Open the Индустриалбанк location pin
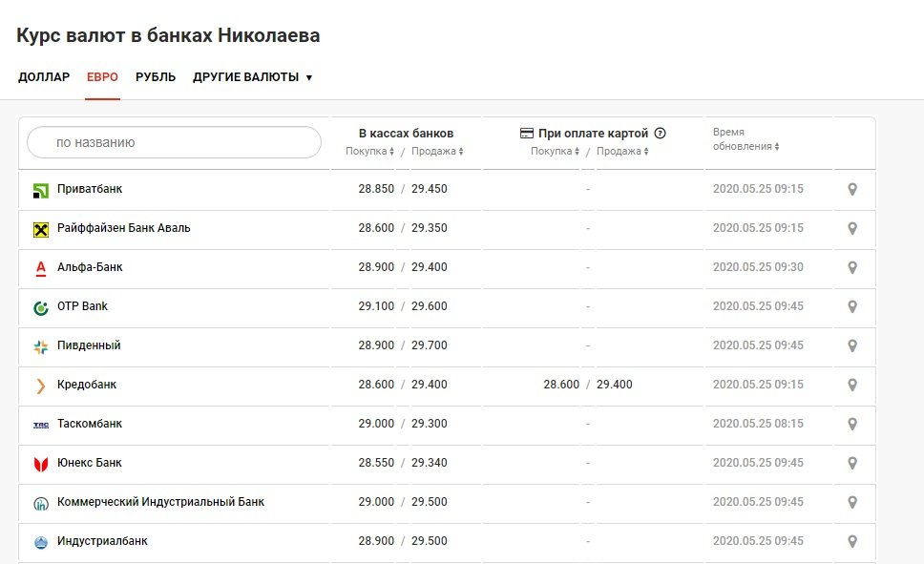This screenshot has width=924, height=564. pos(852,542)
